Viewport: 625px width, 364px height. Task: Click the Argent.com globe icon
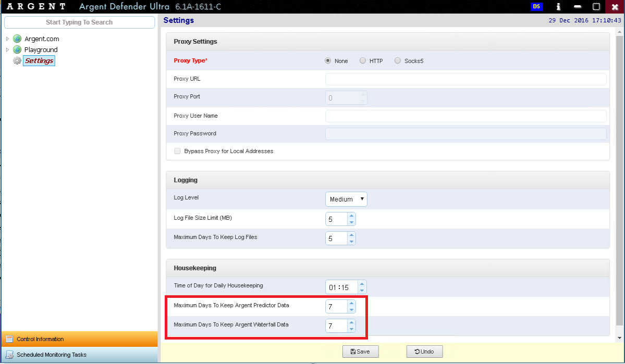tap(17, 39)
